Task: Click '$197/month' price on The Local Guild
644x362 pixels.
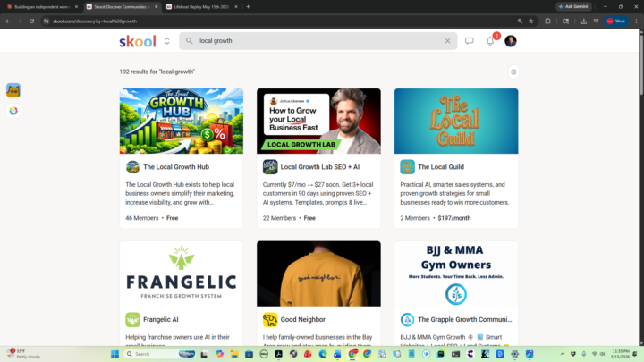Action: pyautogui.click(x=454, y=218)
